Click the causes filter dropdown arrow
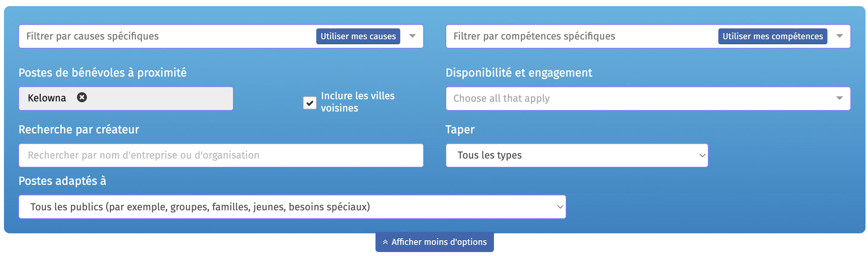The width and height of the screenshot is (868, 256). [412, 36]
